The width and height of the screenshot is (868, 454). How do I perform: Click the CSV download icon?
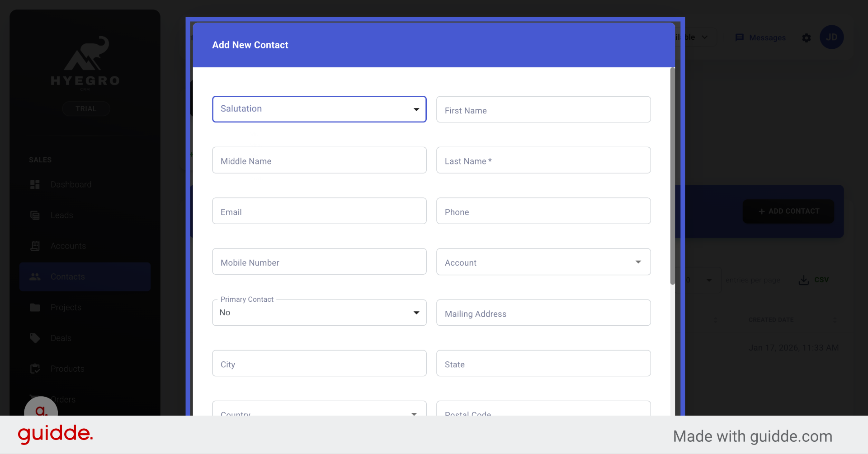click(803, 280)
